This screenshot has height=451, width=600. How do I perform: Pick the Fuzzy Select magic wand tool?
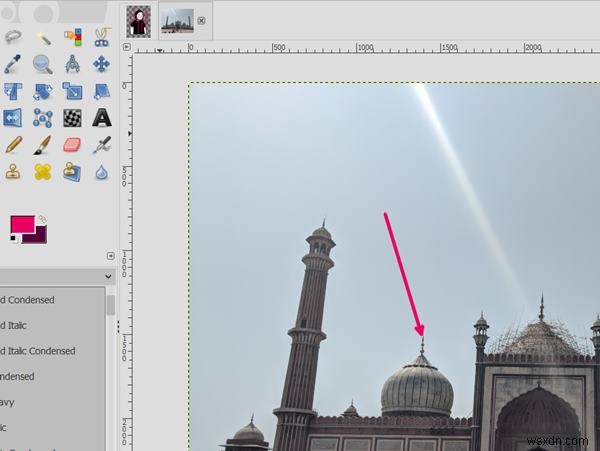click(43, 38)
